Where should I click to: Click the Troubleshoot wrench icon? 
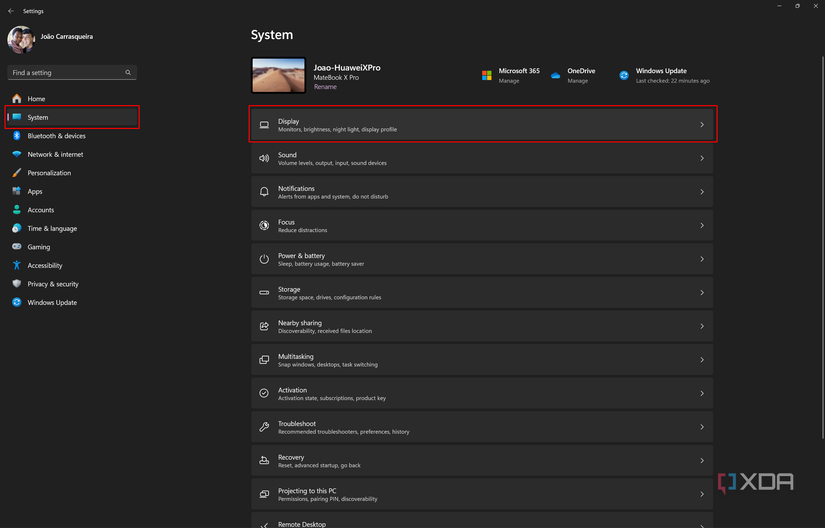coord(264,427)
